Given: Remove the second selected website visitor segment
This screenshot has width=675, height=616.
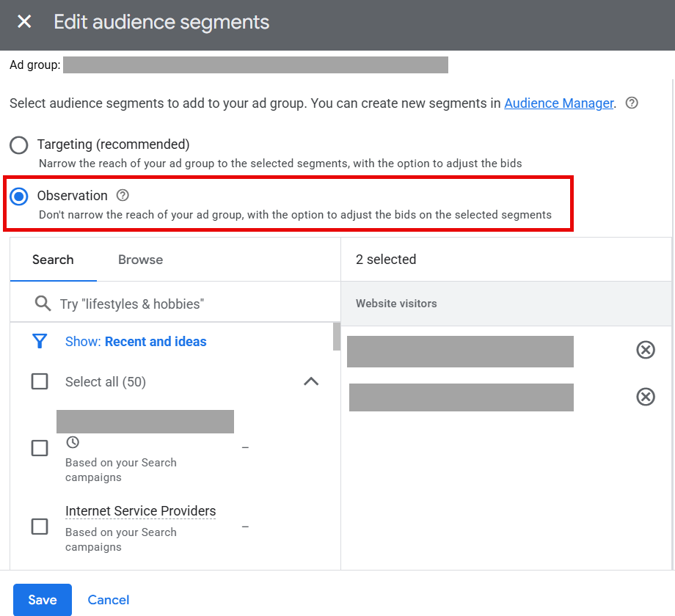Looking at the screenshot, I should [x=646, y=397].
